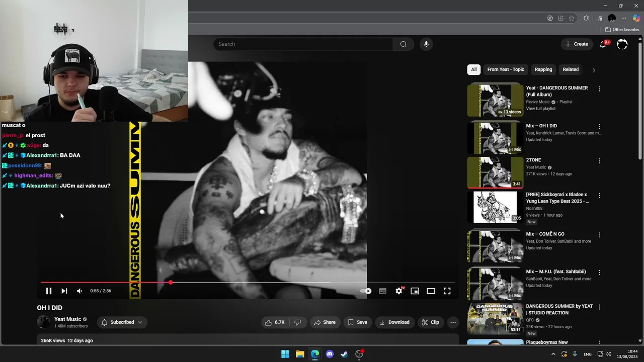
Task: Open menu for STUDIO REACTION video
Action: (x=599, y=307)
